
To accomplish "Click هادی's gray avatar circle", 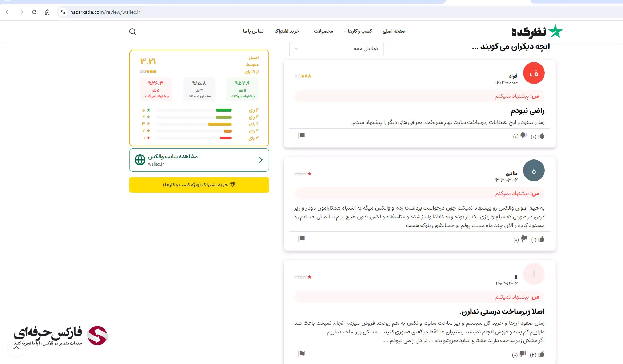I will pyautogui.click(x=534, y=170).
